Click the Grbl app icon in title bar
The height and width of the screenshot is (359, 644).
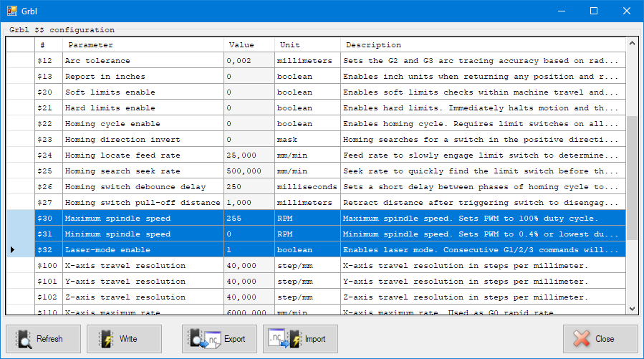point(12,11)
